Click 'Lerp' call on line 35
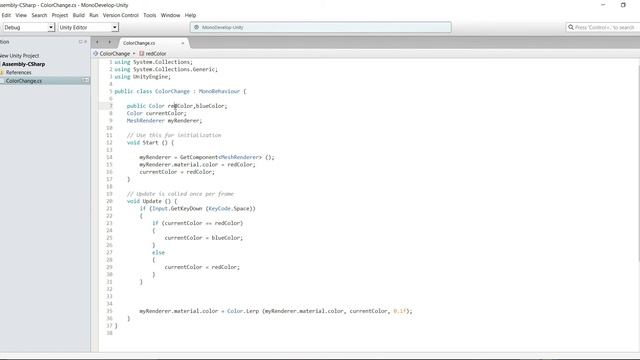Image resolution: width=640 pixels, height=360 pixels. (x=252, y=311)
